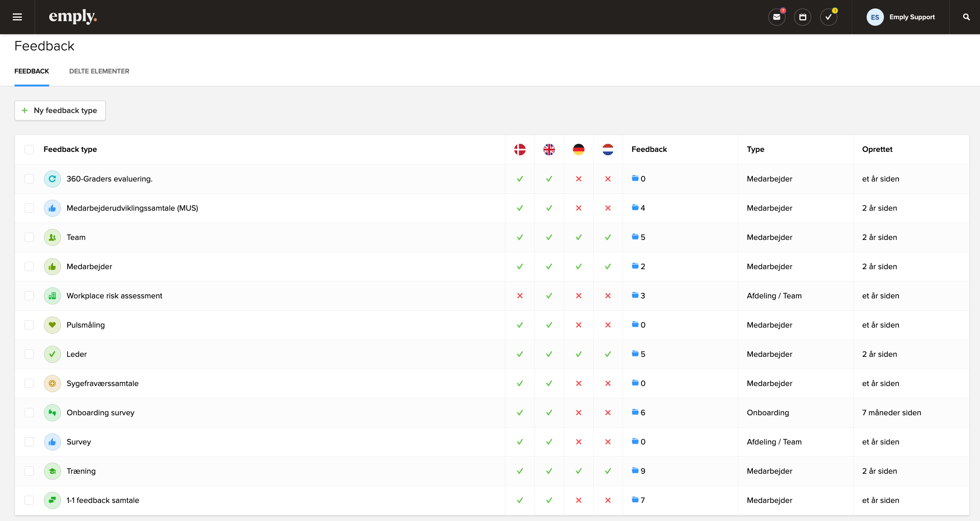Click the Workplace risk assessment building icon

pyautogui.click(x=52, y=296)
